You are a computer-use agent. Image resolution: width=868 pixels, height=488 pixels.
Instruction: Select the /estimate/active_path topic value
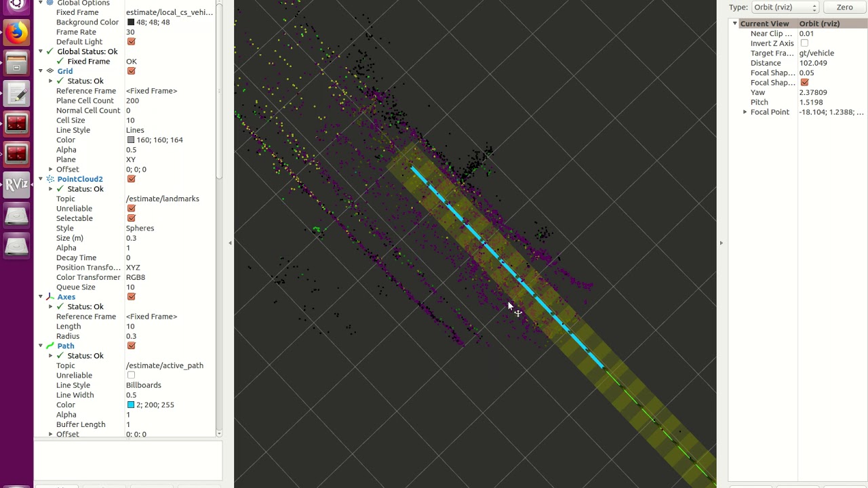(x=165, y=365)
